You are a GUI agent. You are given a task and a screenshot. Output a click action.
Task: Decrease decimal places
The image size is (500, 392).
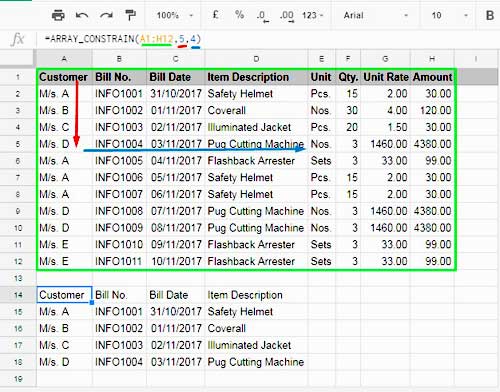262,16
